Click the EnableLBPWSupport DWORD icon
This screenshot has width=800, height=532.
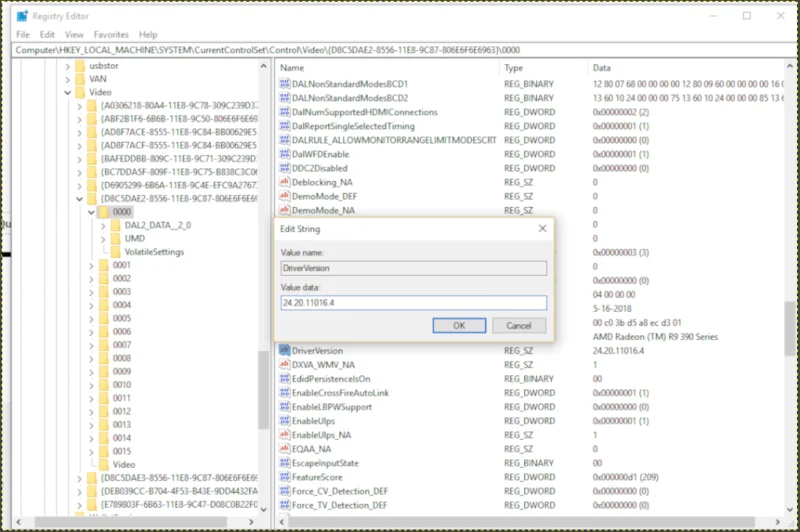pos(285,407)
